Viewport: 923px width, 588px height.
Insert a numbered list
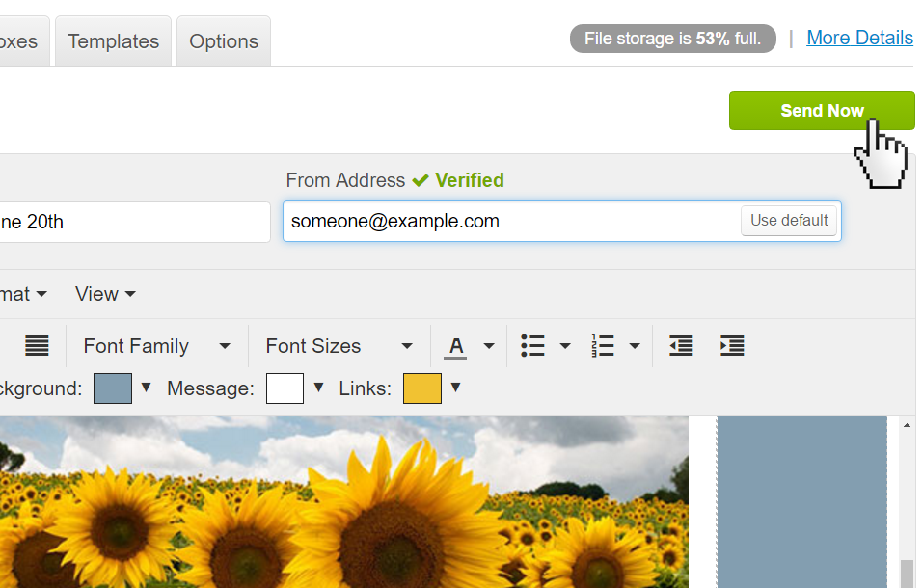pos(603,346)
